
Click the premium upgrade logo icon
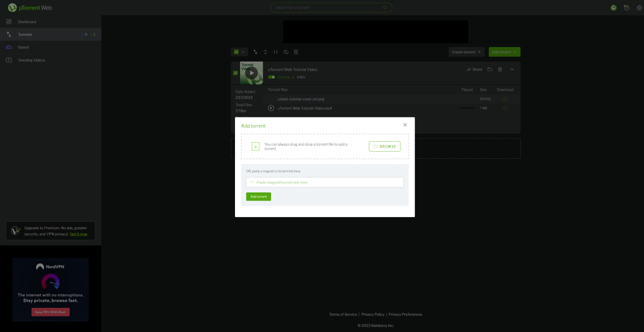pos(16,231)
